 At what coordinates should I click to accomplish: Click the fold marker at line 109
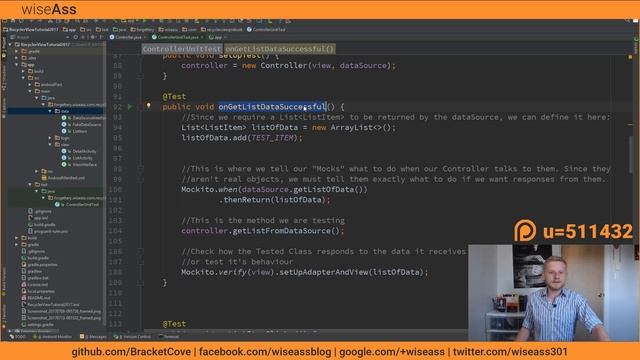pyautogui.click(x=140, y=282)
